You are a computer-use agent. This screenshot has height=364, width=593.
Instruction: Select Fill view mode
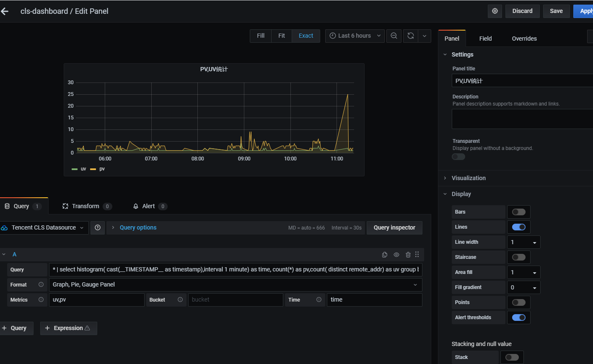[261, 36]
